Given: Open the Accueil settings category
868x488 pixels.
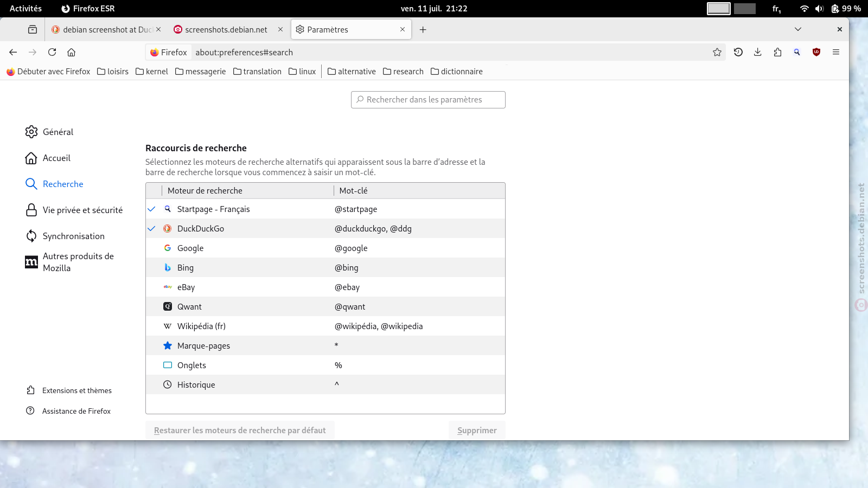Looking at the screenshot, I should pos(48,158).
